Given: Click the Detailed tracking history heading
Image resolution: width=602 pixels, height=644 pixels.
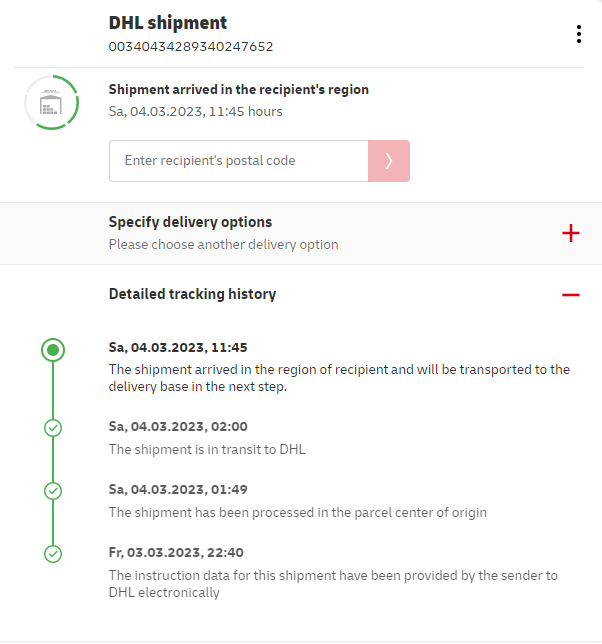Looking at the screenshot, I should pos(192,294).
